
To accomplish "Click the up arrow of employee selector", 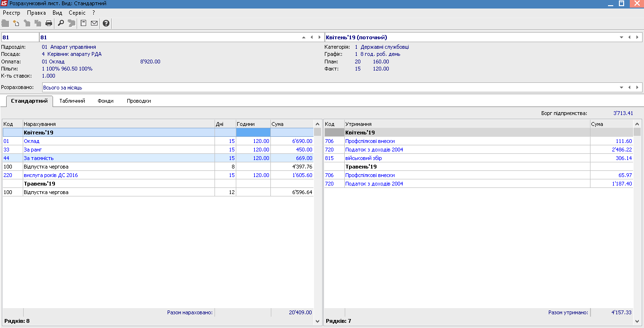I will click(304, 37).
